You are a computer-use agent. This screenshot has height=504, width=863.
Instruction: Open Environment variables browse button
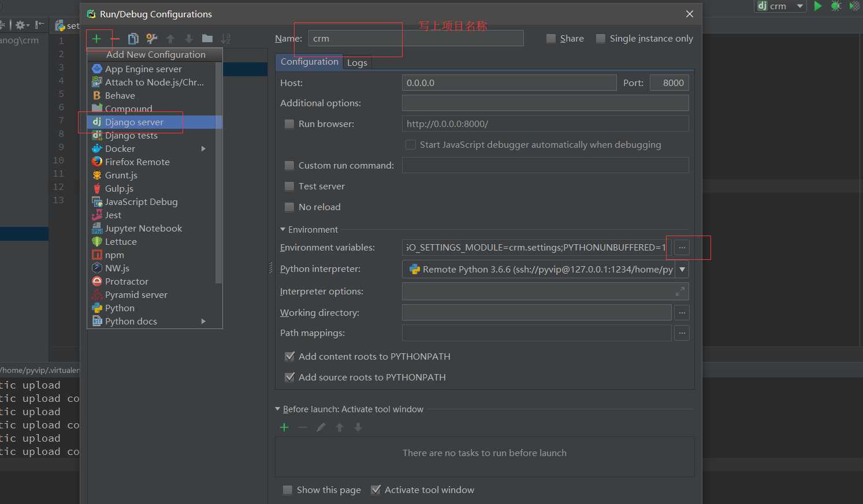(x=682, y=248)
